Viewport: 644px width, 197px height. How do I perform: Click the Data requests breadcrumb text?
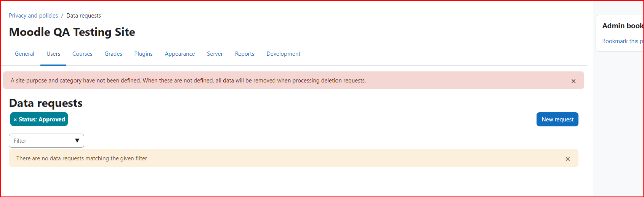(x=83, y=16)
